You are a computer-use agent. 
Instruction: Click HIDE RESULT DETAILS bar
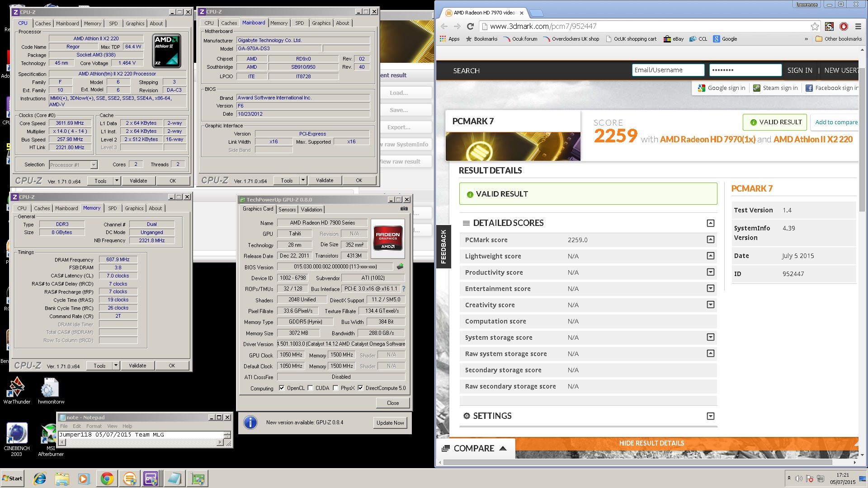651,443
